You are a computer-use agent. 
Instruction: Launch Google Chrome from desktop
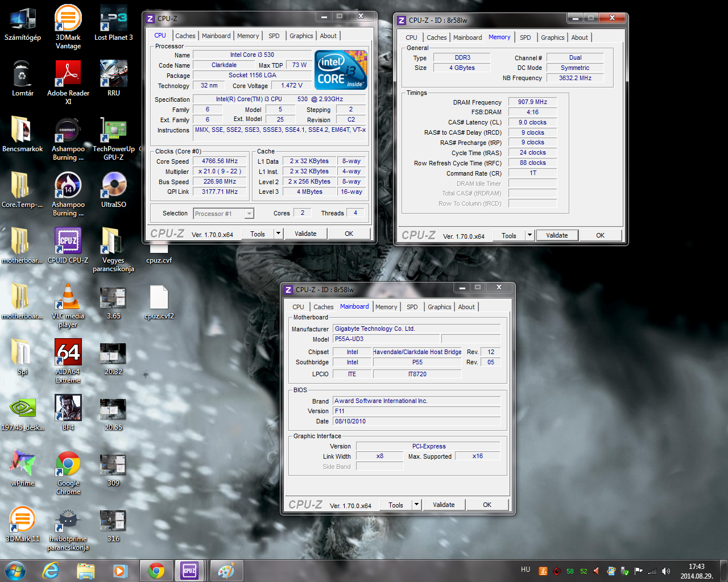68,472
